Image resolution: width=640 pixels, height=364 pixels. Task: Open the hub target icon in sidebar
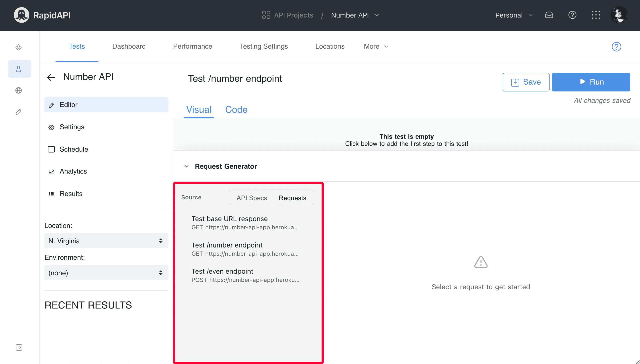pos(18,47)
